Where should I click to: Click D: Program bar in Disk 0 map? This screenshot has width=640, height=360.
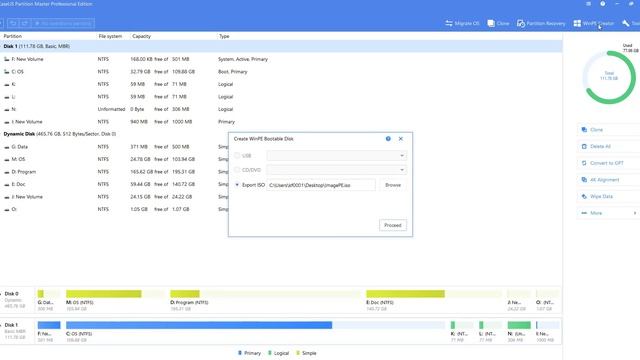pyautogui.click(x=265, y=294)
